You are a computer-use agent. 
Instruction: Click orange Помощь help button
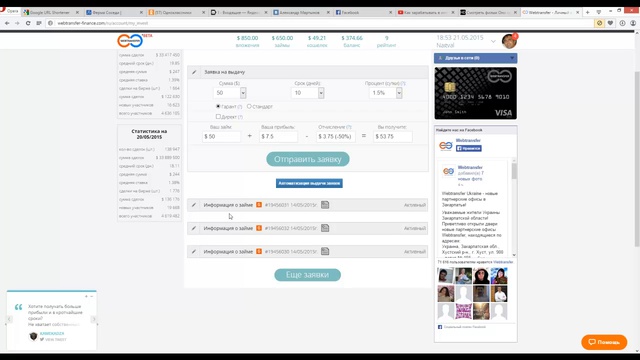(604, 342)
